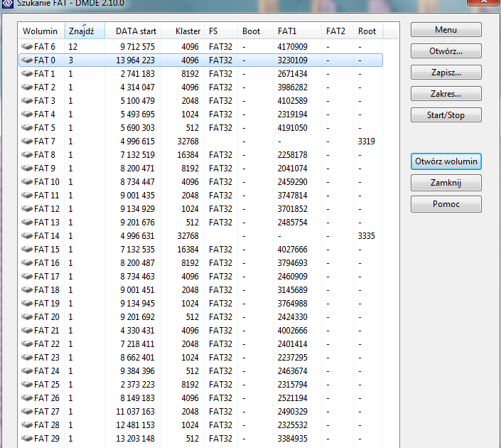Select the FAT 29 row label

tap(47, 439)
